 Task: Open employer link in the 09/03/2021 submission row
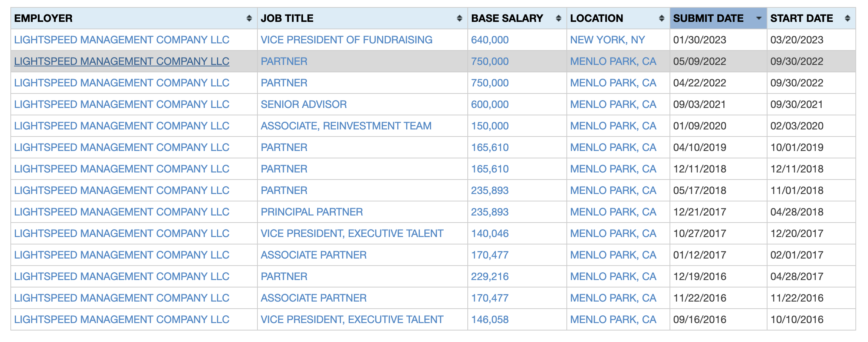(x=122, y=104)
